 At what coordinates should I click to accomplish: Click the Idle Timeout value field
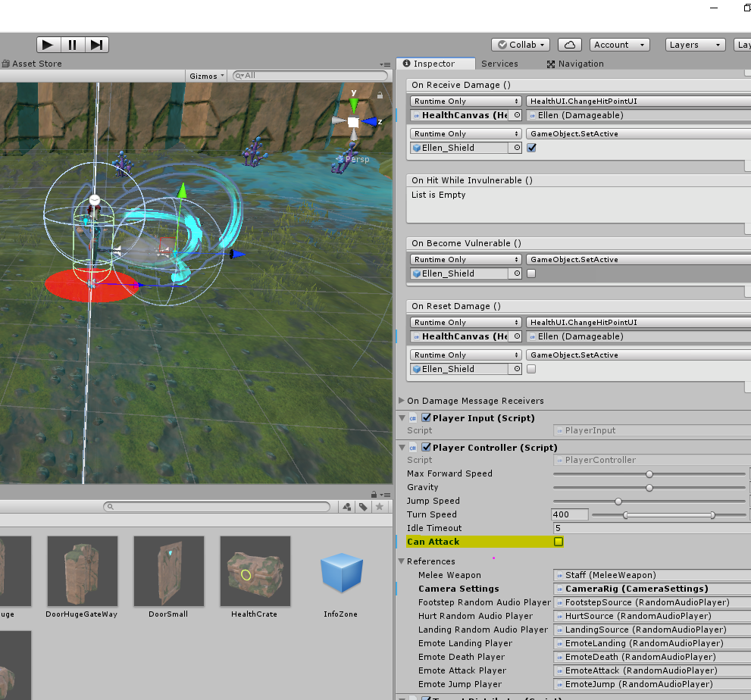(x=652, y=528)
